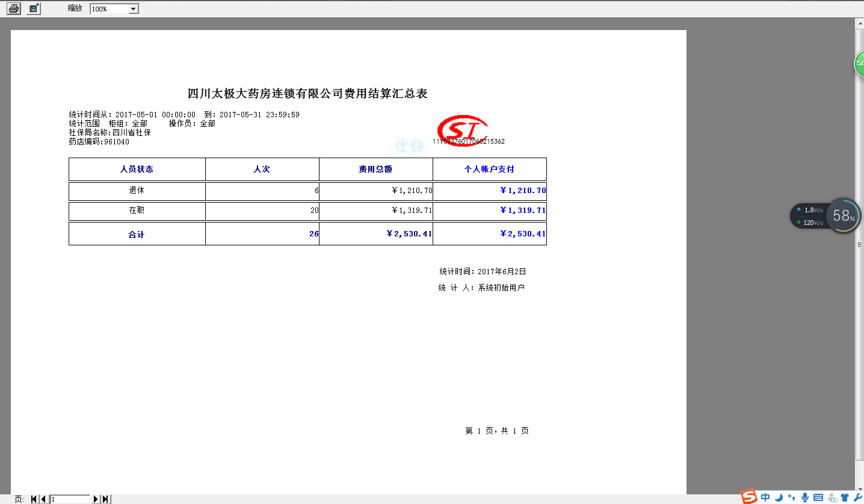
Task: Click the vertical scrollbar up arrow
Action: [860, 23]
